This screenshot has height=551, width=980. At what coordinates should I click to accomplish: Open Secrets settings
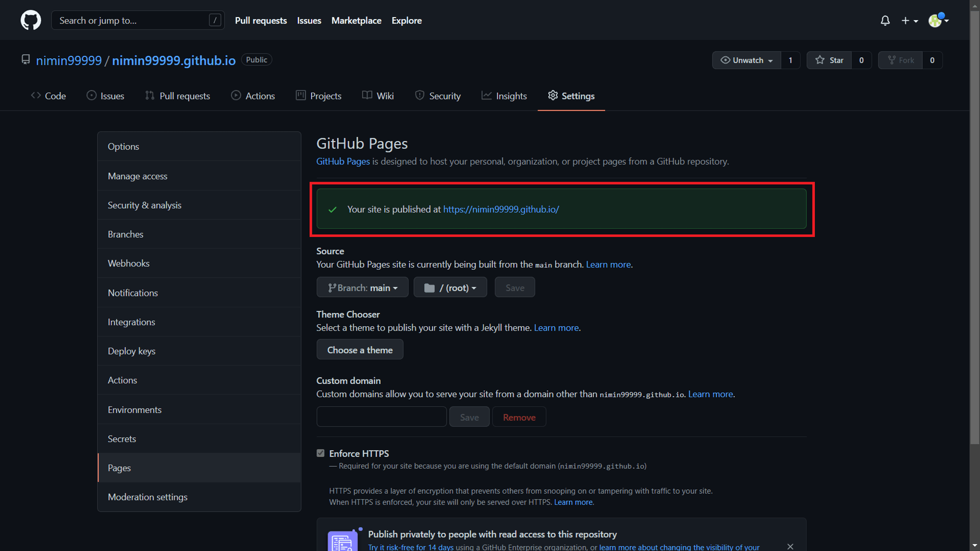199,439
